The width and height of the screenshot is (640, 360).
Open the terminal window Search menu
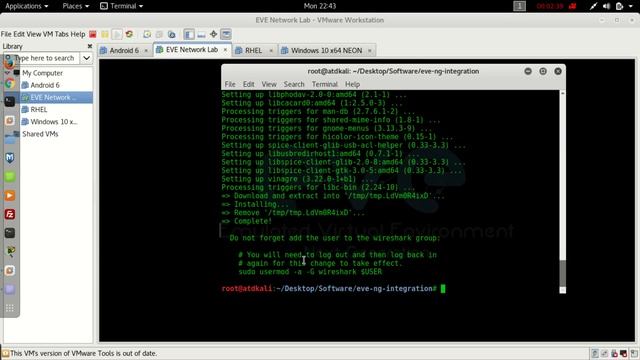coord(294,84)
